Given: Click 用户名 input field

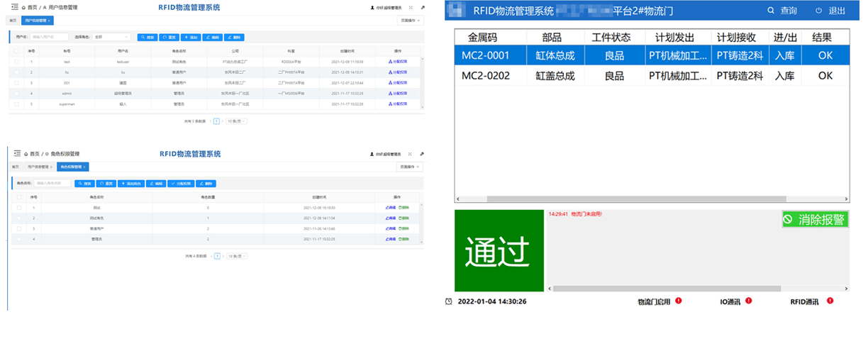Looking at the screenshot, I should [49, 37].
